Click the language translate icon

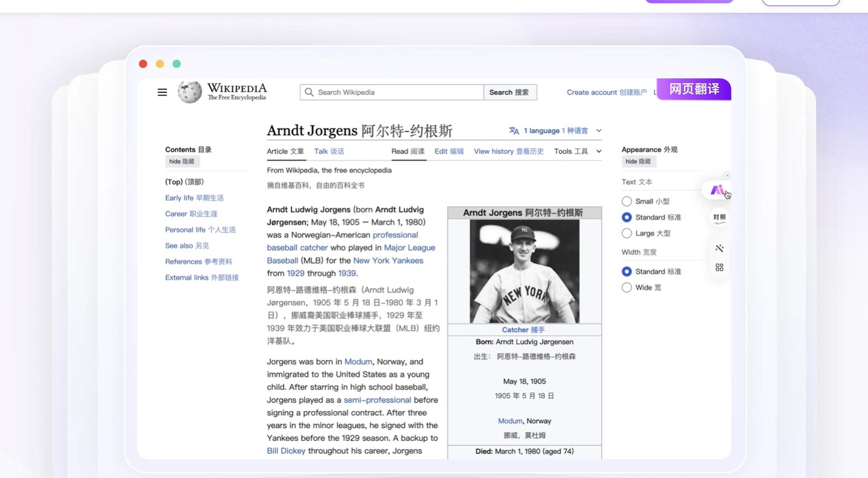[514, 131]
